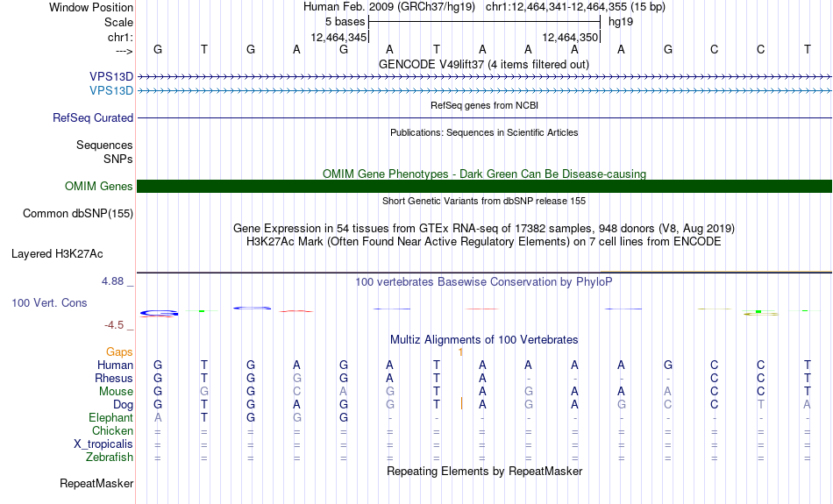Click the hg19 assembly label beside scale bar
The image size is (833, 504).
click(621, 22)
